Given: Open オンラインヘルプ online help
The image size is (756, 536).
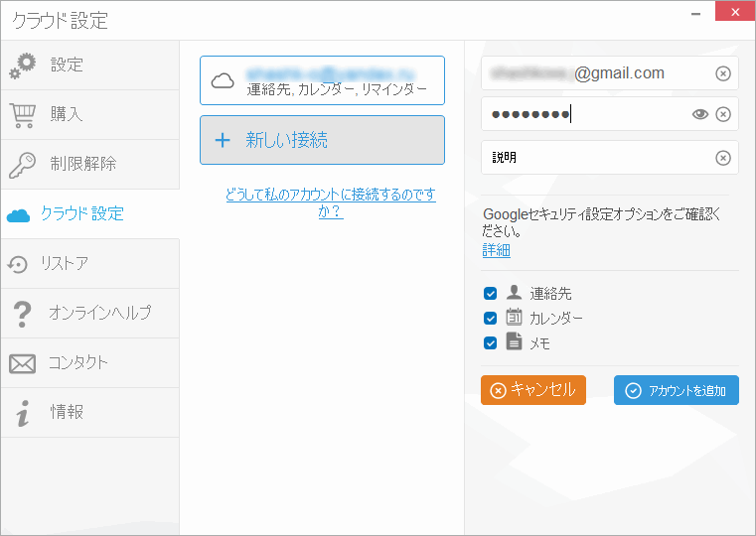Looking at the screenshot, I should pyautogui.click(x=90, y=313).
